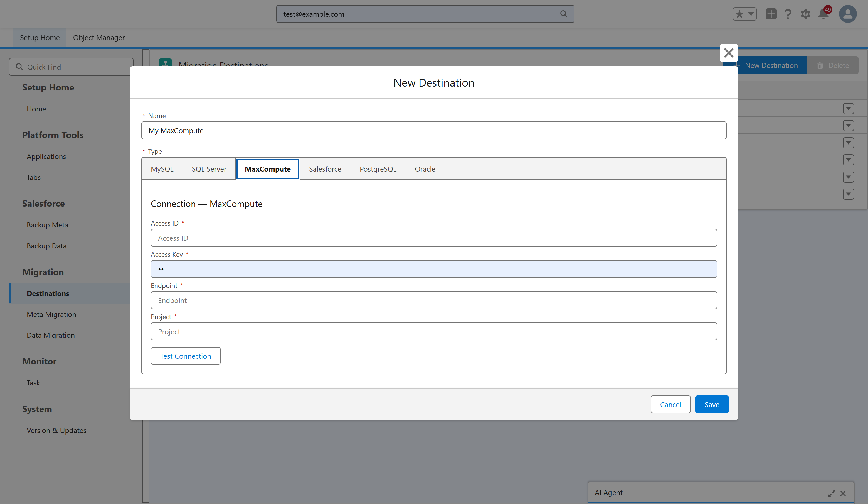Image resolution: width=868 pixels, height=504 pixels.
Task: Select the SQL Server type tab
Action: point(209,169)
